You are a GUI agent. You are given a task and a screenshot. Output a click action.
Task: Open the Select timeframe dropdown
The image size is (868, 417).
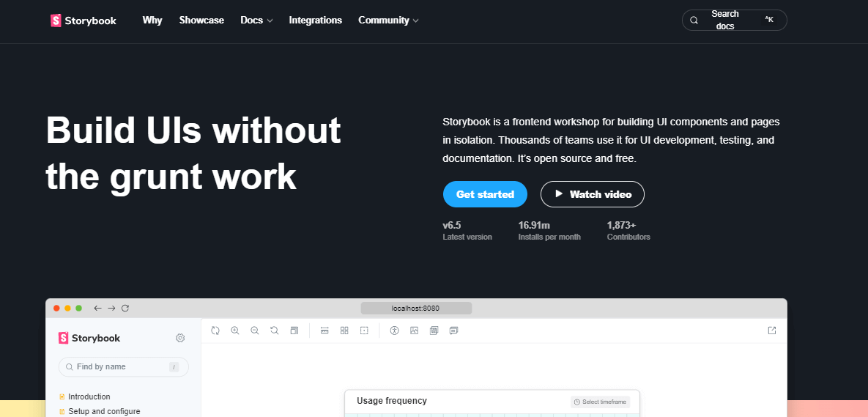600,402
